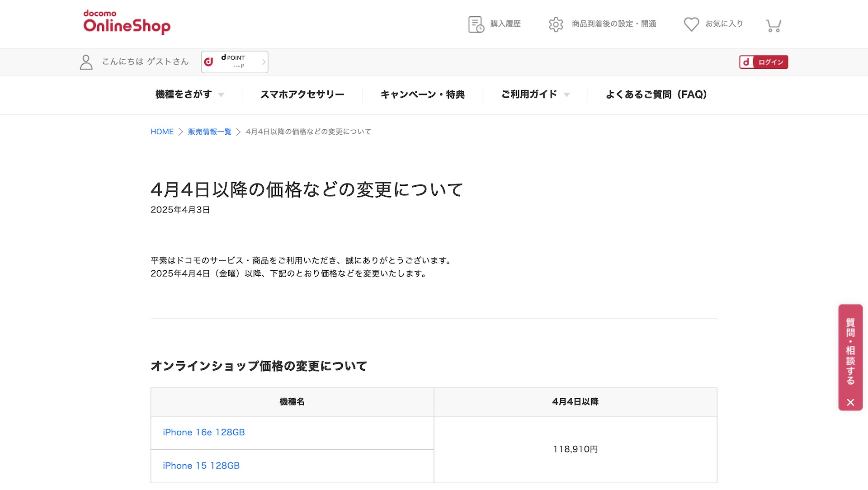Click the guest user profile icon
868x490 pixels.
point(86,62)
